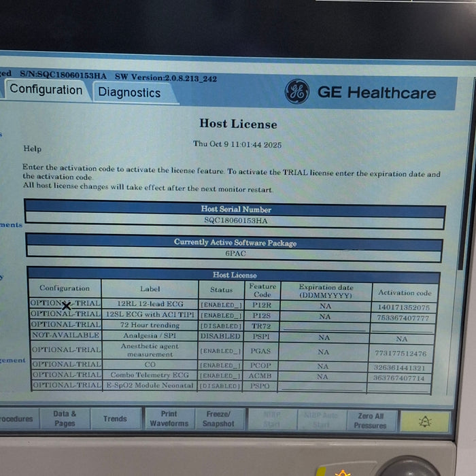Click the Activation code column header
Screen dimensions: 476x476
point(405,292)
